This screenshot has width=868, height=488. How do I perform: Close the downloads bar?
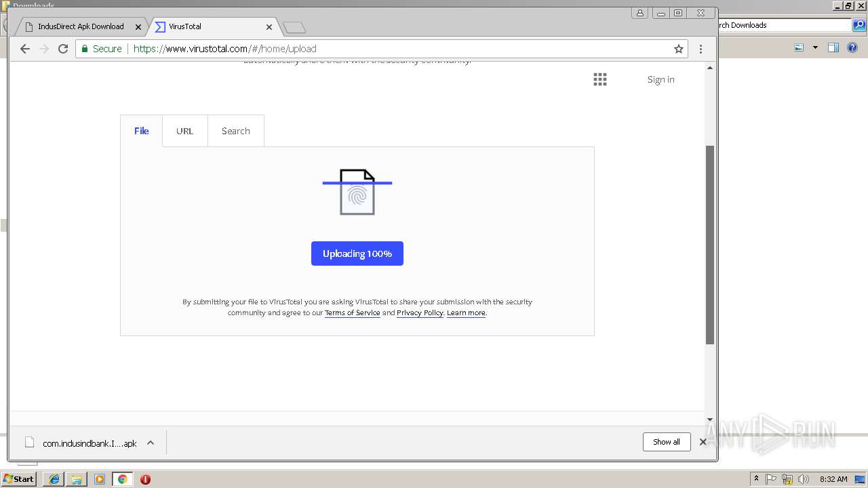click(x=703, y=442)
